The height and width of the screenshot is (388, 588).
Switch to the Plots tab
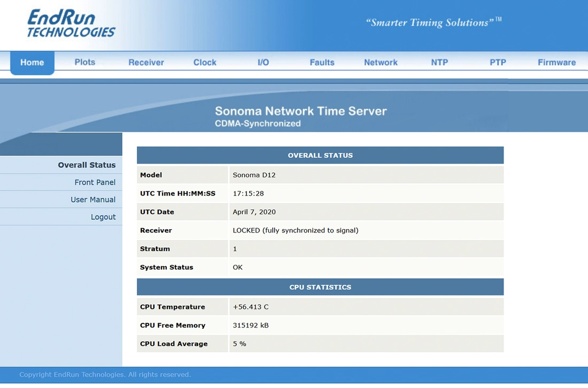85,62
